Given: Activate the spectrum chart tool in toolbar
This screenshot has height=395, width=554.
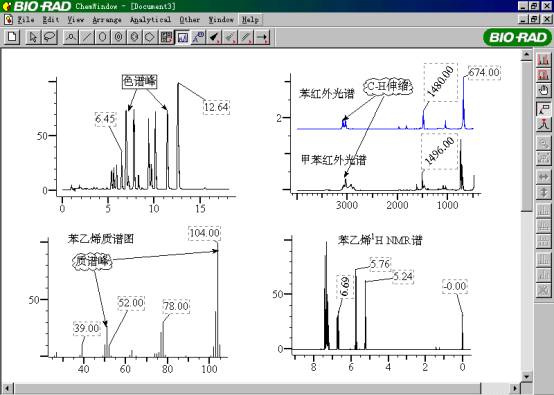Looking at the screenshot, I should 182,37.
